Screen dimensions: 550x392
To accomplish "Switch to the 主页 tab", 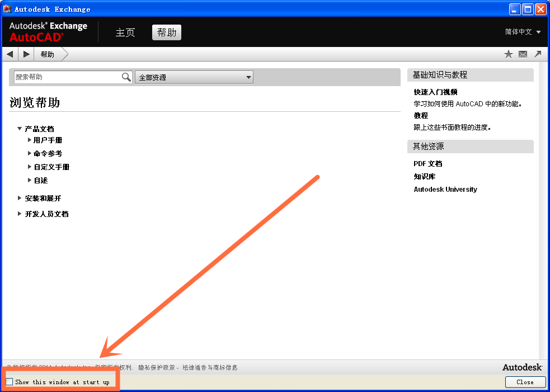I will [125, 32].
